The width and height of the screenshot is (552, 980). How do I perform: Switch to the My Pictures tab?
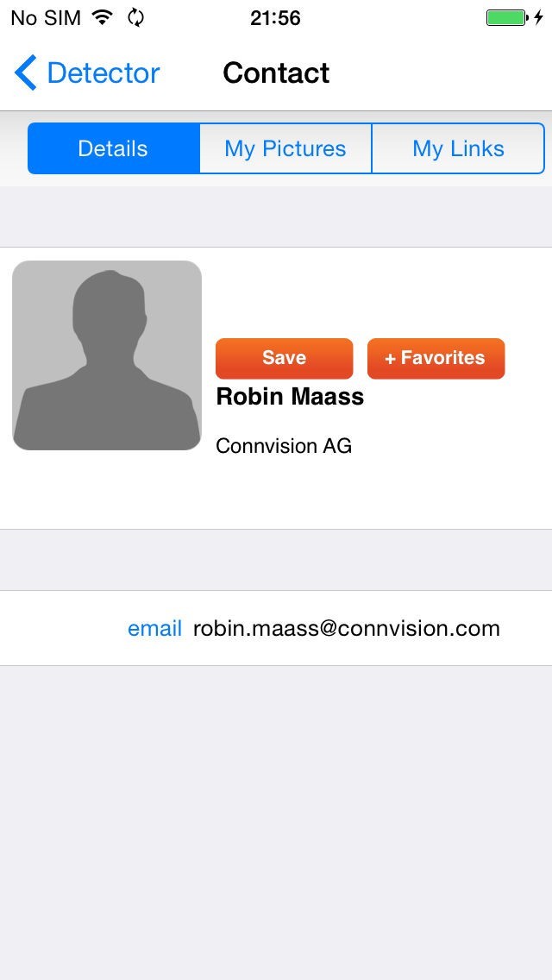tap(285, 148)
